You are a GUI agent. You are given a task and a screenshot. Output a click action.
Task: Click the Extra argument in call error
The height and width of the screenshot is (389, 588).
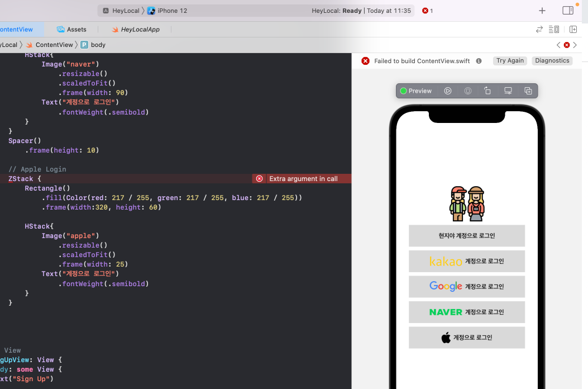pos(303,179)
